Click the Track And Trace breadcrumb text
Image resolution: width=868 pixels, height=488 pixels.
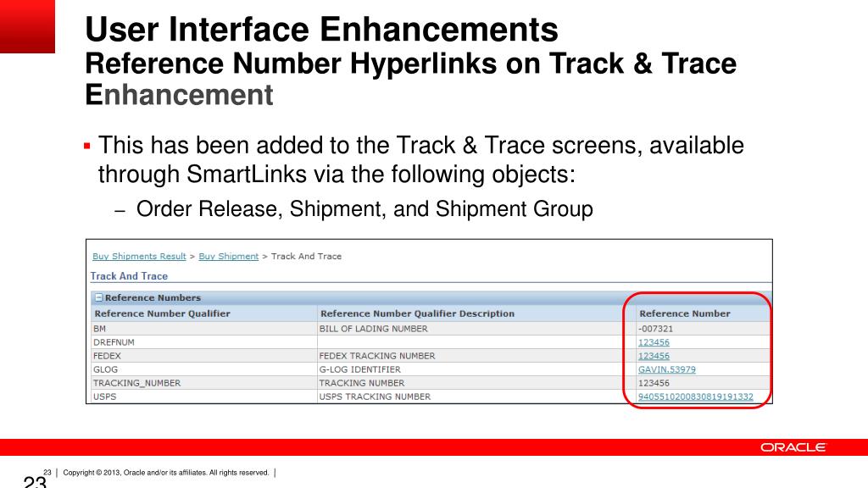coord(306,256)
